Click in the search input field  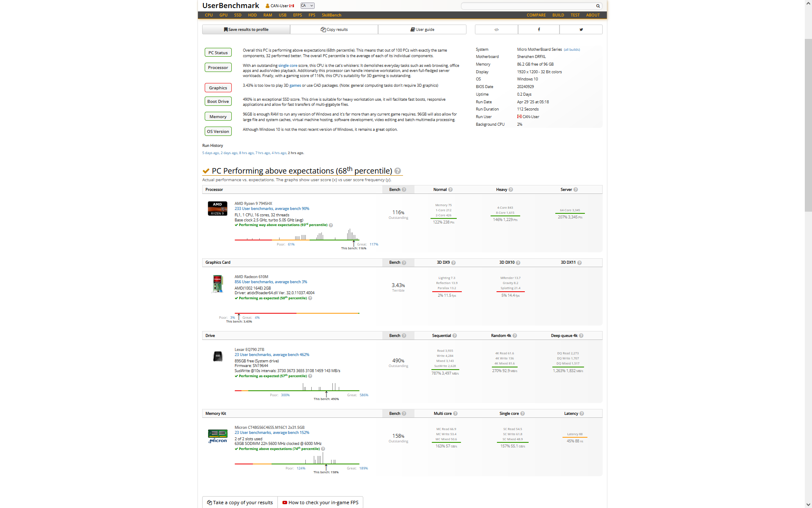(528, 6)
